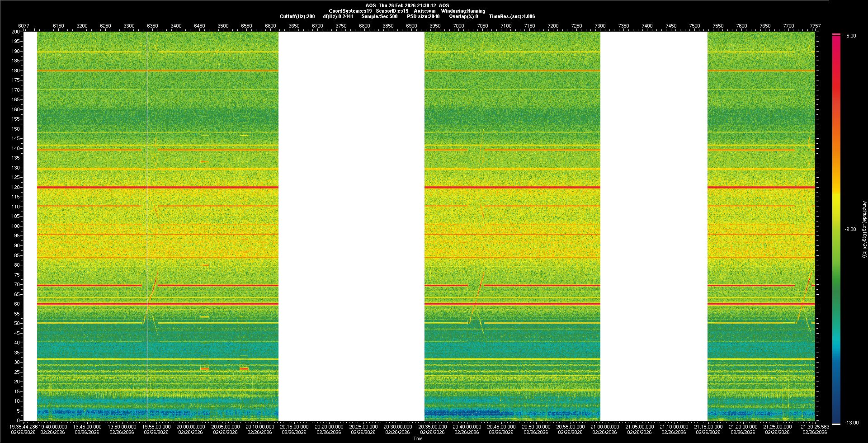Click the vertical Amplitude axis title
Screen dimensions: 868x443
point(864,229)
